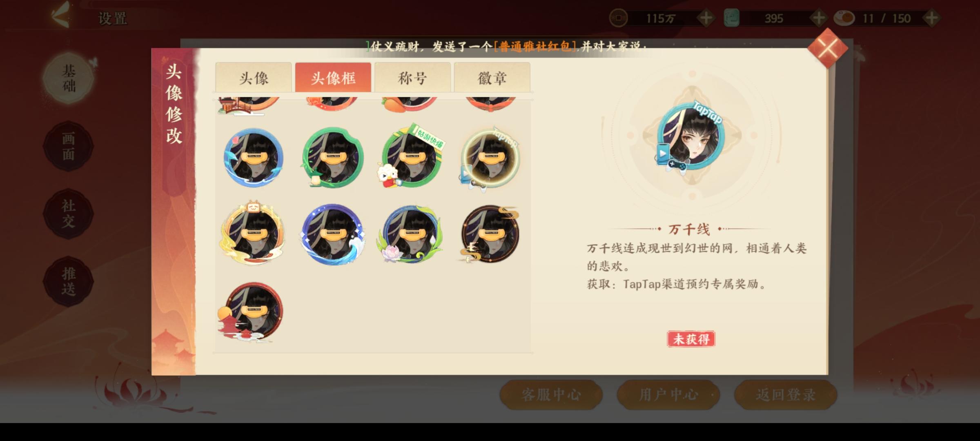
Task: Click the 返回登录 button
Action: coord(786,394)
